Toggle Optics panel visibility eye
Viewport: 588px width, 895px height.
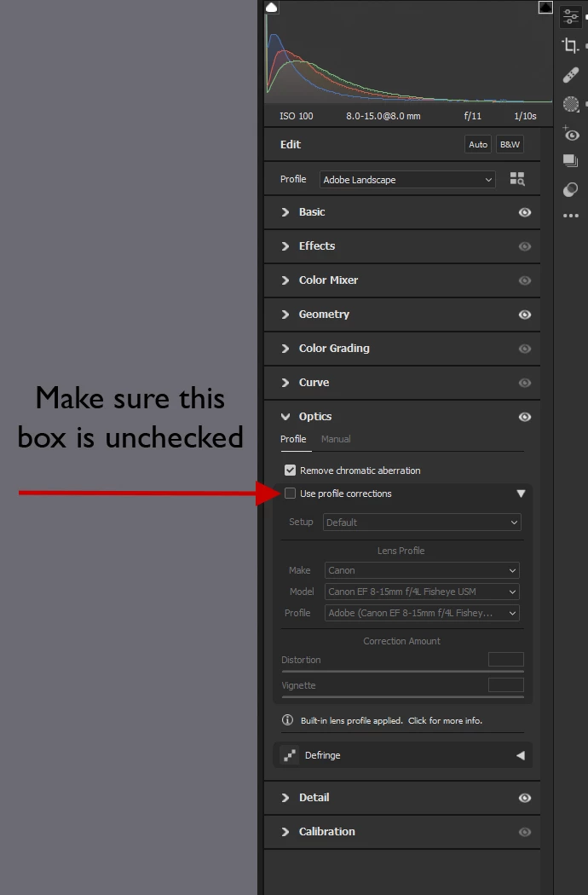click(525, 418)
